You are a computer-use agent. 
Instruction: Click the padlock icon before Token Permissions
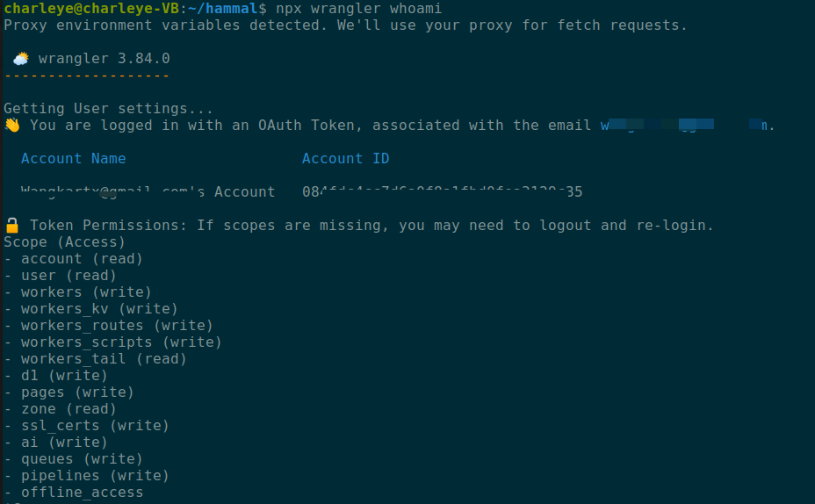tap(12, 226)
